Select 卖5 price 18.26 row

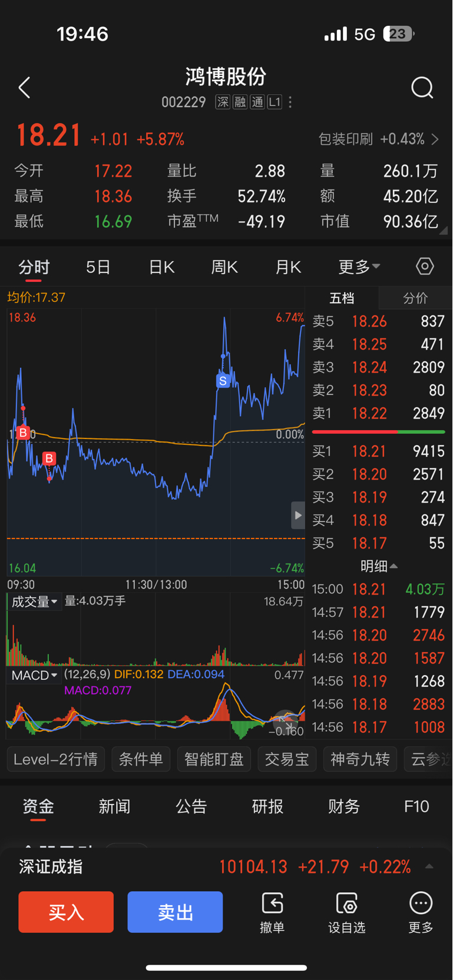(x=378, y=321)
